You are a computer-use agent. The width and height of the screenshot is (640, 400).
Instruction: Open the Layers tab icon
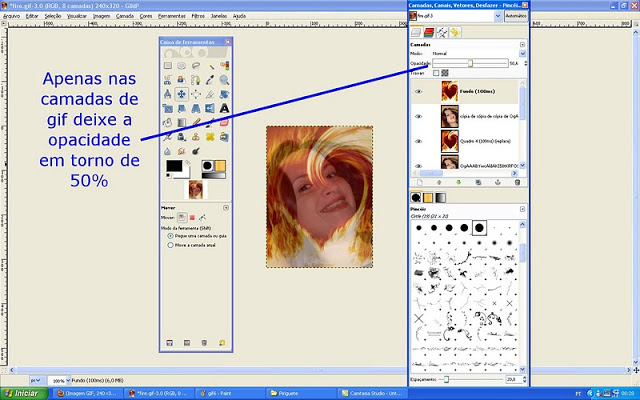click(417, 33)
